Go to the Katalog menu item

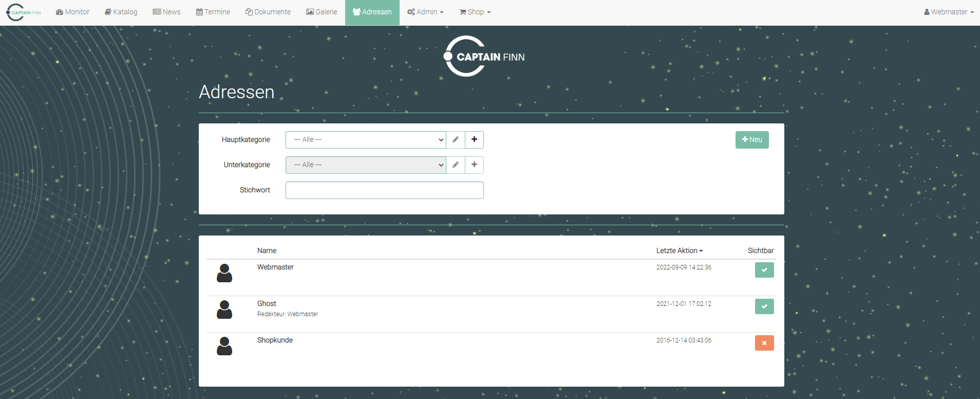pos(121,12)
